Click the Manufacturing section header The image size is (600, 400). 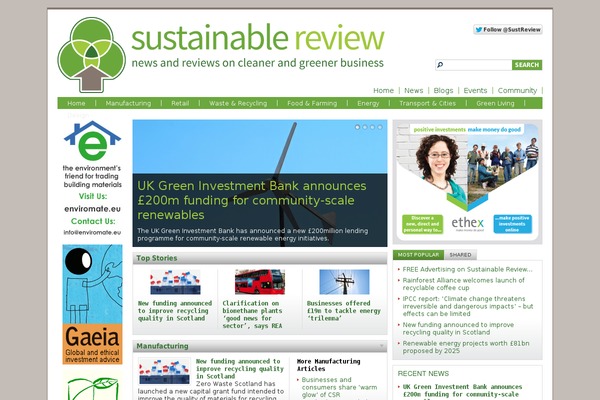[x=260, y=346]
